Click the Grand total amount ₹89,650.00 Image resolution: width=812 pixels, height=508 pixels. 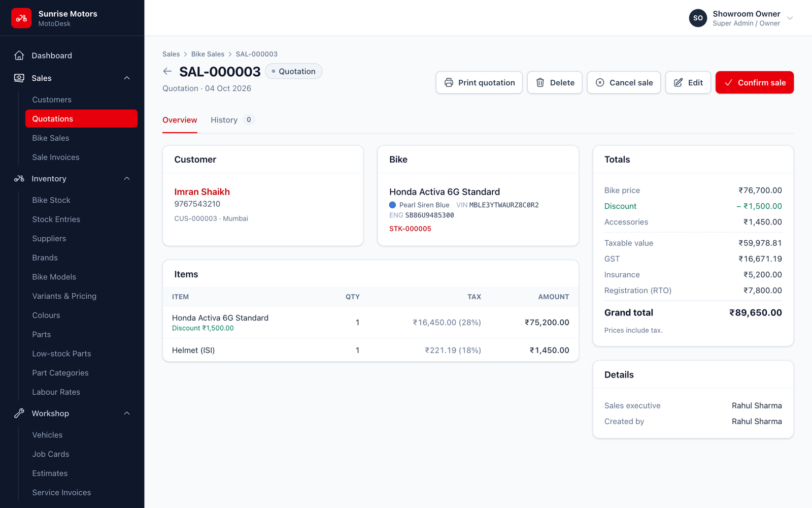click(755, 312)
